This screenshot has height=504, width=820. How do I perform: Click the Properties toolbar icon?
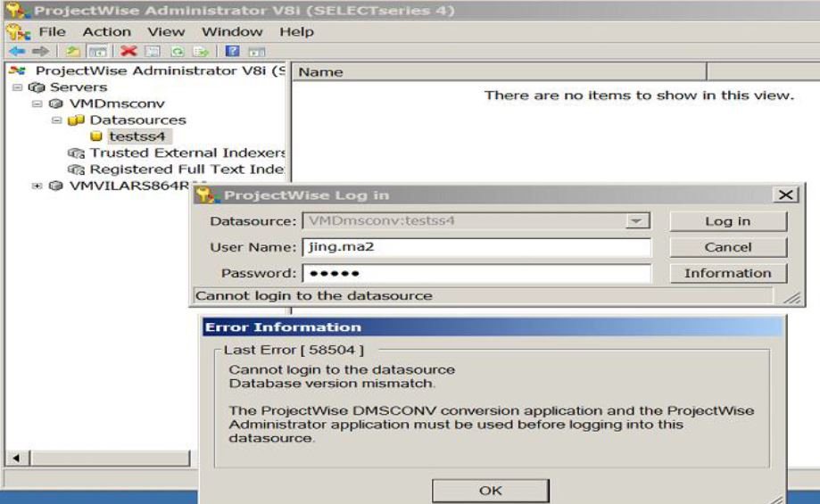point(153,51)
